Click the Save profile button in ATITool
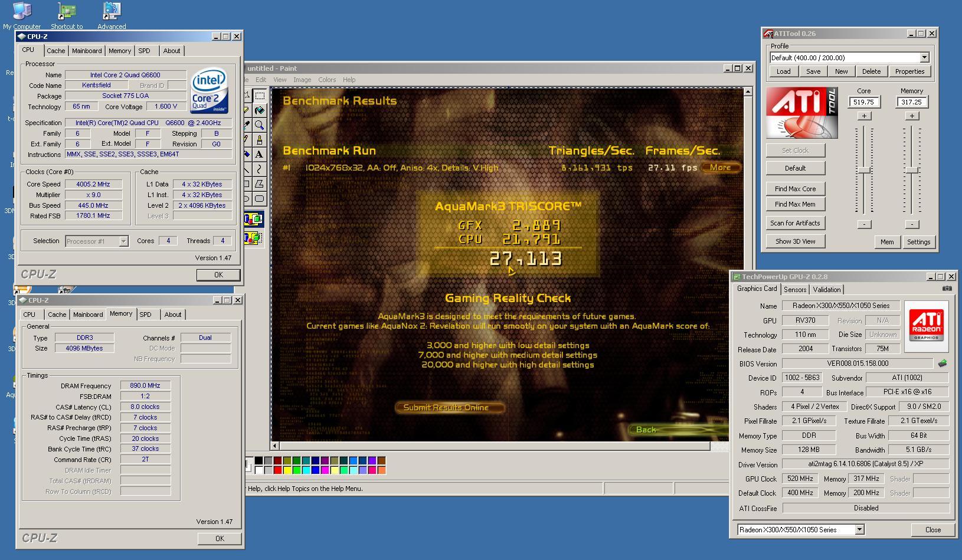The height and width of the screenshot is (560, 962). point(813,71)
